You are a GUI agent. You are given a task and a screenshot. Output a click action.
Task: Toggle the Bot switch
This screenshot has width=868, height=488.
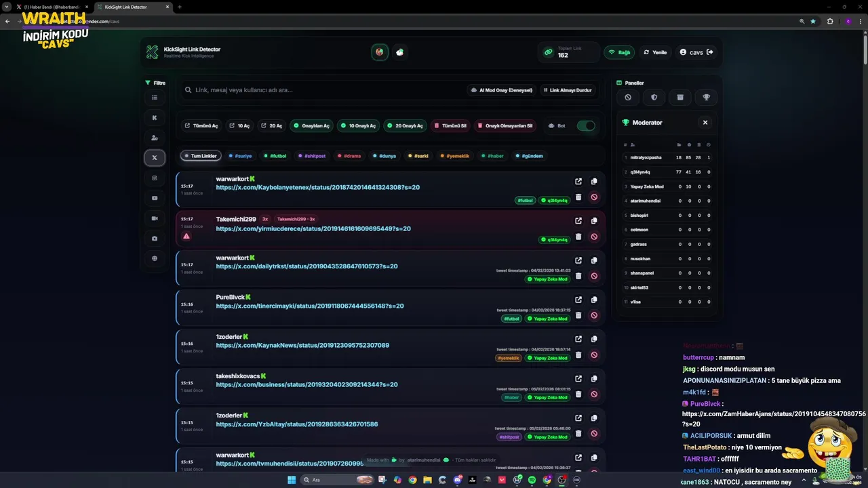(x=586, y=125)
